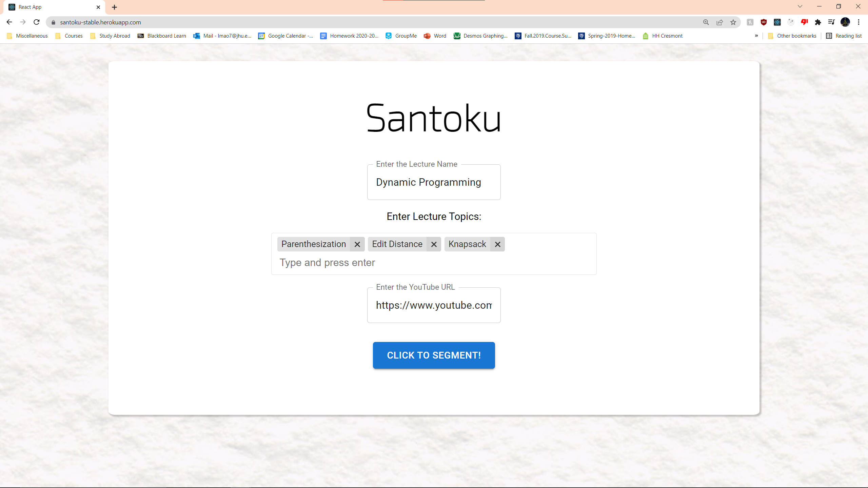Open Chrome three-dot menu
Screen dimensions: 868x488
pyautogui.click(x=859, y=22)
